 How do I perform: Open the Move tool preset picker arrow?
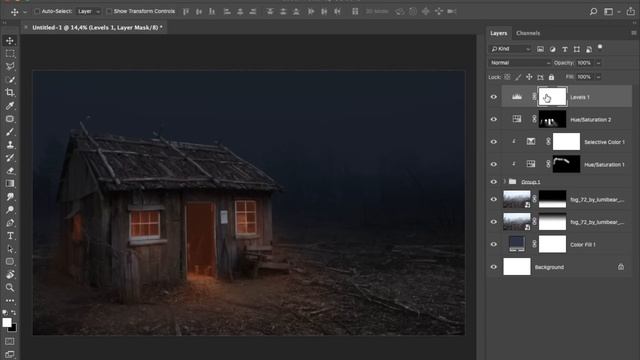click(x=25, y=12)
